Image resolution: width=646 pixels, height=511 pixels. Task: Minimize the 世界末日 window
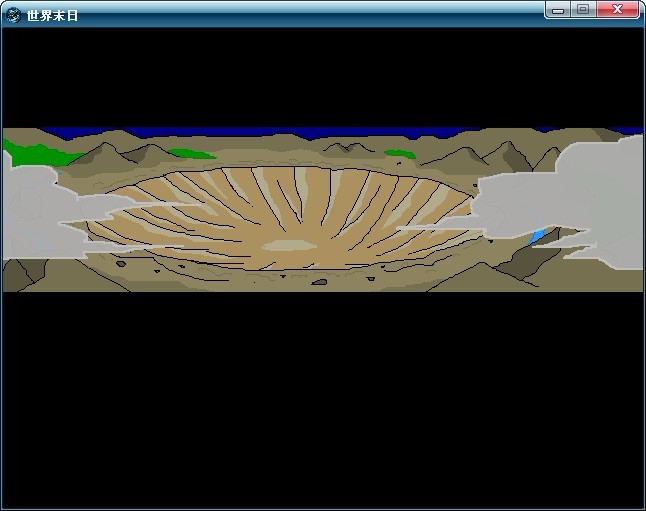558,10
